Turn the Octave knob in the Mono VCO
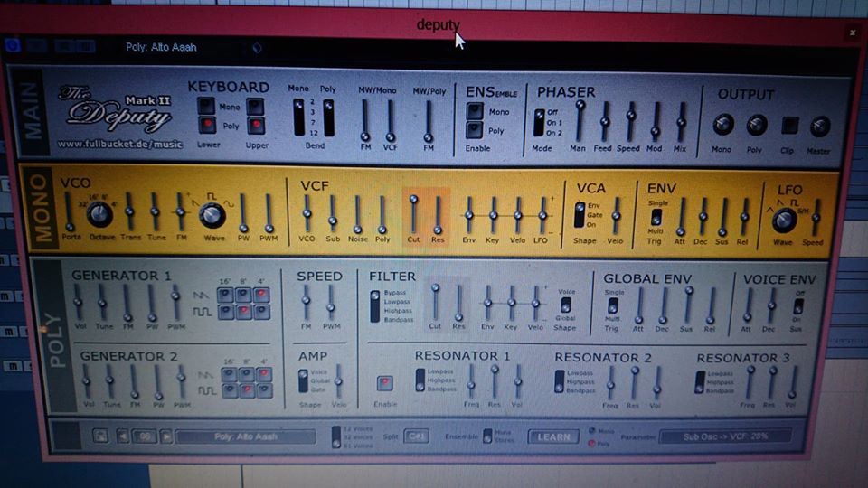The image size is (868, 488). point(99,214)
